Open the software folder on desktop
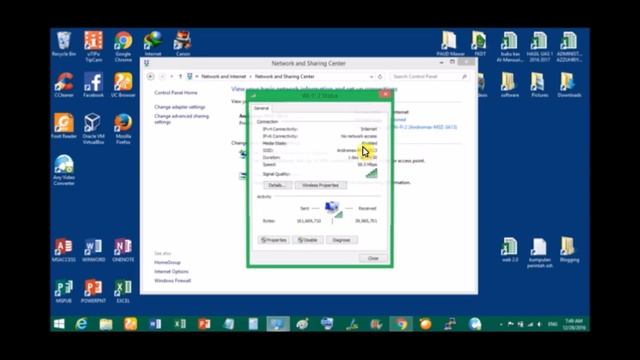 tap(510, 85)
